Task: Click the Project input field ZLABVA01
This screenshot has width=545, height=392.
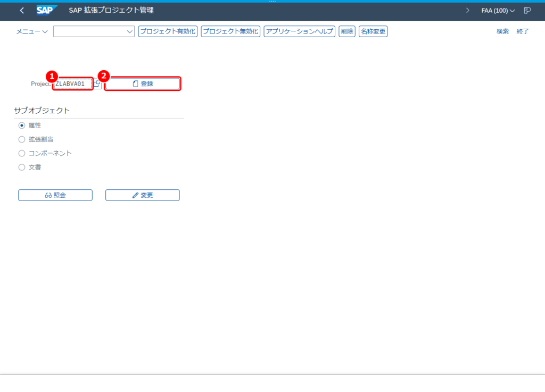Action: coord(72,84)
